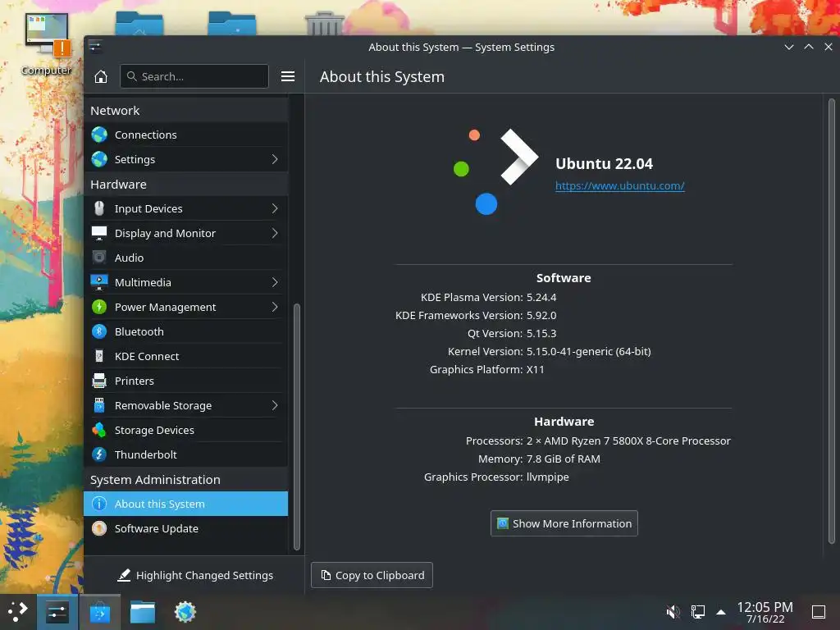840x630 pixels.
Task: Go to System Settings home icon
Action: (101, 76)
